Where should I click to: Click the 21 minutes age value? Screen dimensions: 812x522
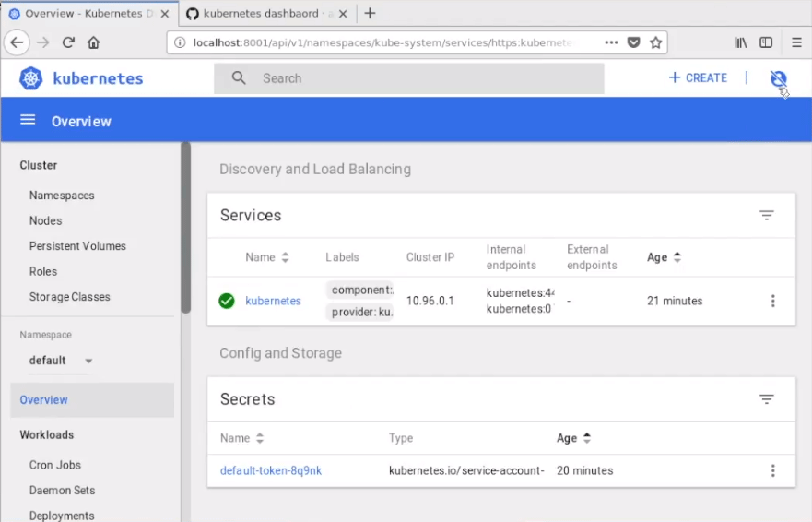(x=675, y=301)
